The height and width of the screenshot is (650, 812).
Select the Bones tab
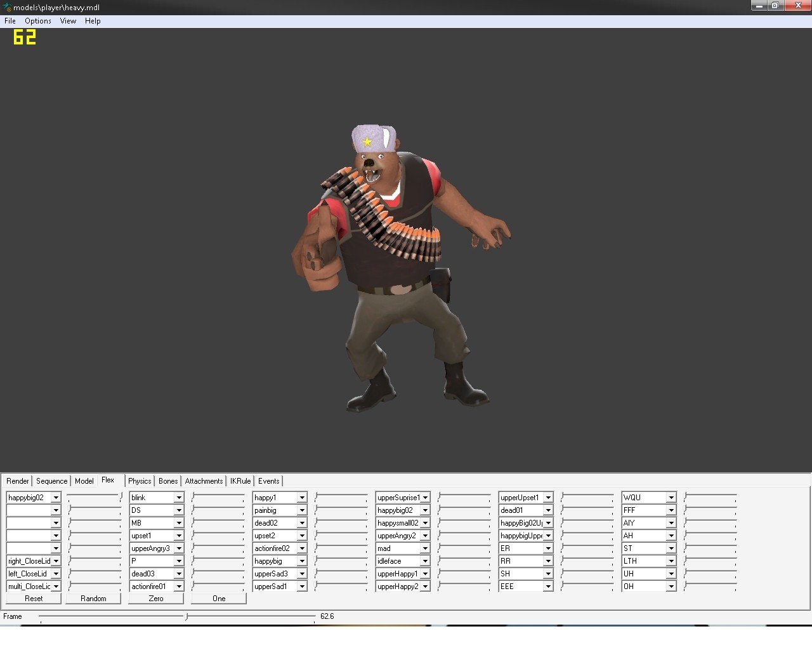pyautogui.click(x=168, y=481)
